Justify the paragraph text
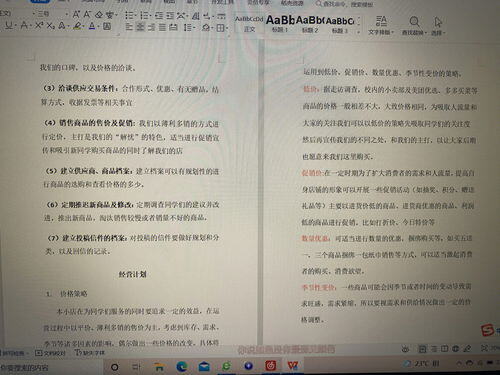This screenshot has width=500, height=375. (162, 27)
